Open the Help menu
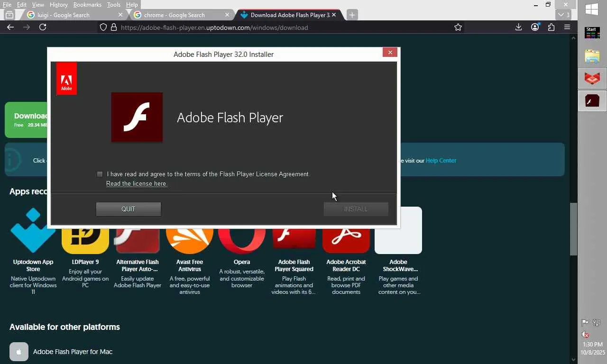 click(x=132, y=5)
